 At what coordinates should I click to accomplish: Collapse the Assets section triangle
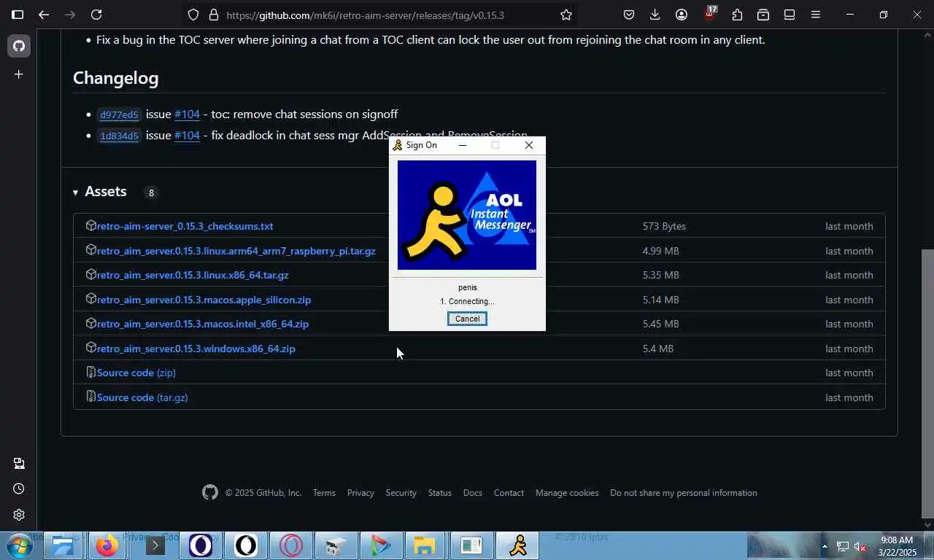tap(75, 192)
